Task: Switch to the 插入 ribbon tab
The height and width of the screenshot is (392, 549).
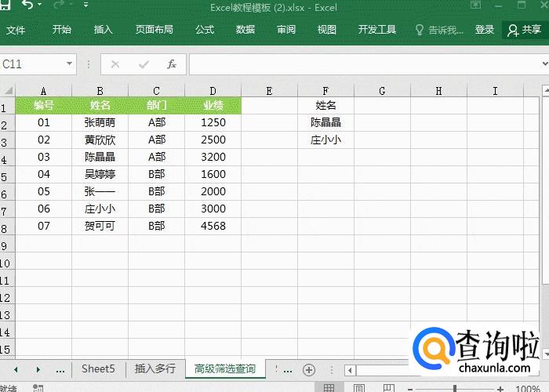Action: click(103, 30)
